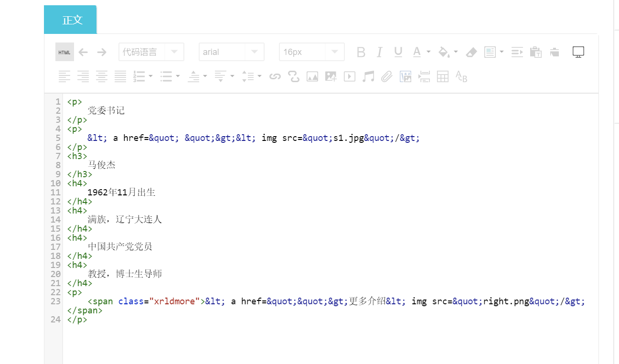Click the eraser clear formatting icon
The width and height of the screenshot is (619, 364).
click(471, 52)
